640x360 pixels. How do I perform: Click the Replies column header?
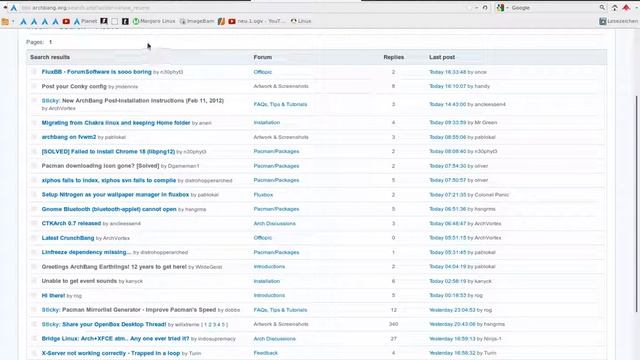pyautogui.click(x=393, y=57)
